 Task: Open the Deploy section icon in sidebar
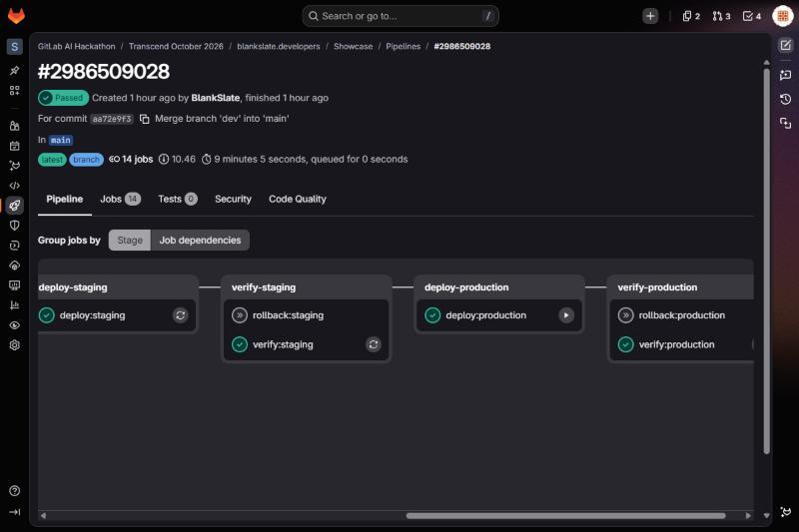(x=14, y=246)
